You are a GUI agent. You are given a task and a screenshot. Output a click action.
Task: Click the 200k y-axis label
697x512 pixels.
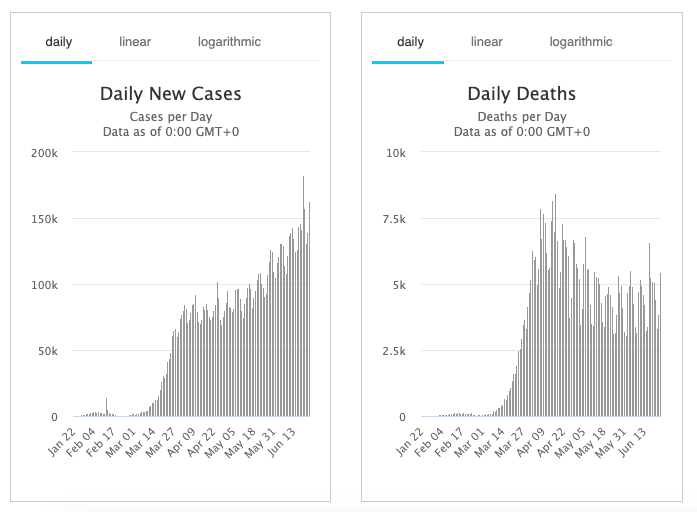(x=46, y=153)
